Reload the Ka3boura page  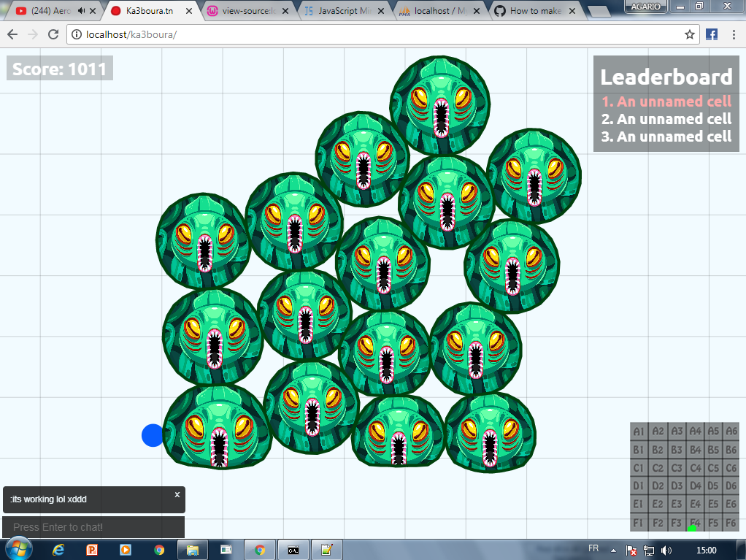point(53,34)
